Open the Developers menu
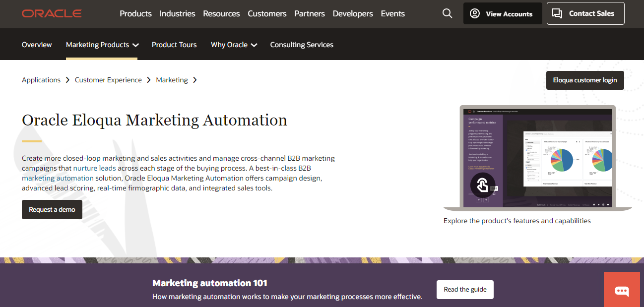644x307 pixels. 353,14
